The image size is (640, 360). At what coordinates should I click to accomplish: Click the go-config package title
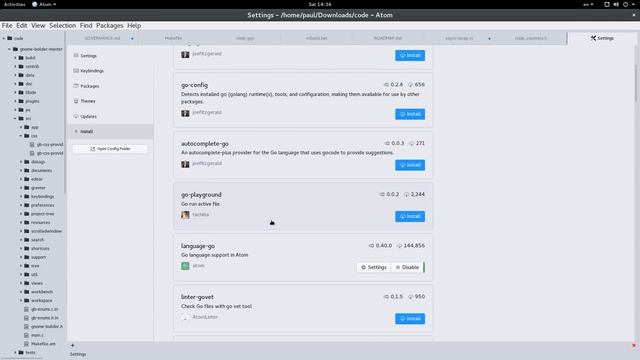tap(194, 85)
